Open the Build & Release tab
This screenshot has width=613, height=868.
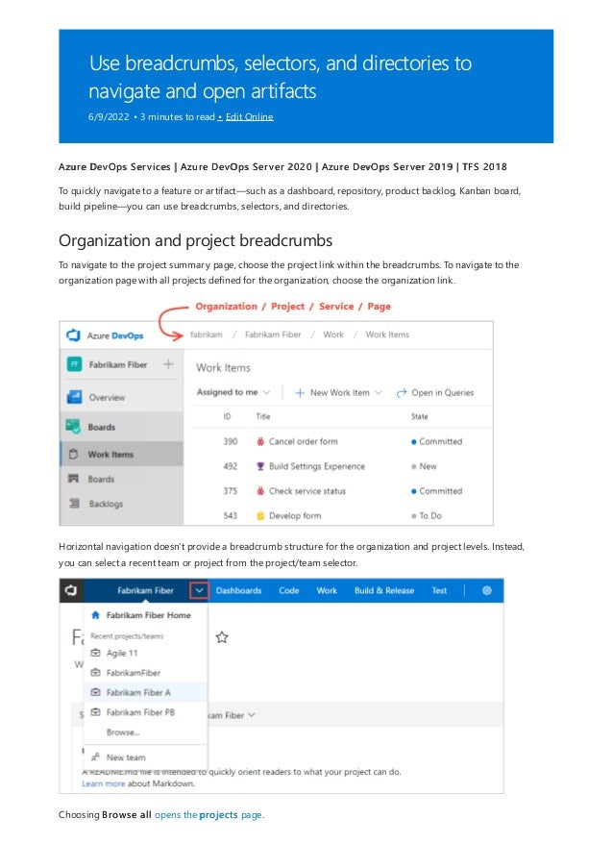coord(384,590)
